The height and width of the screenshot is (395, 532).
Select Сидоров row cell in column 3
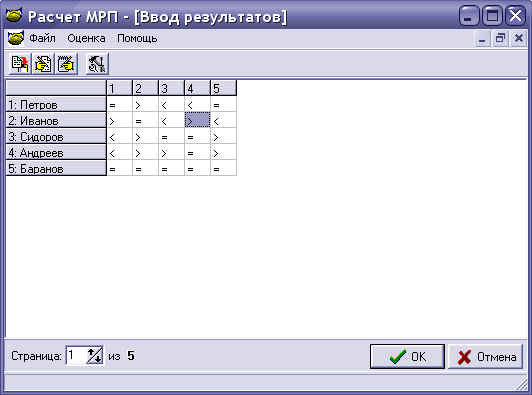pyautogui.click(x=172, y=136)
